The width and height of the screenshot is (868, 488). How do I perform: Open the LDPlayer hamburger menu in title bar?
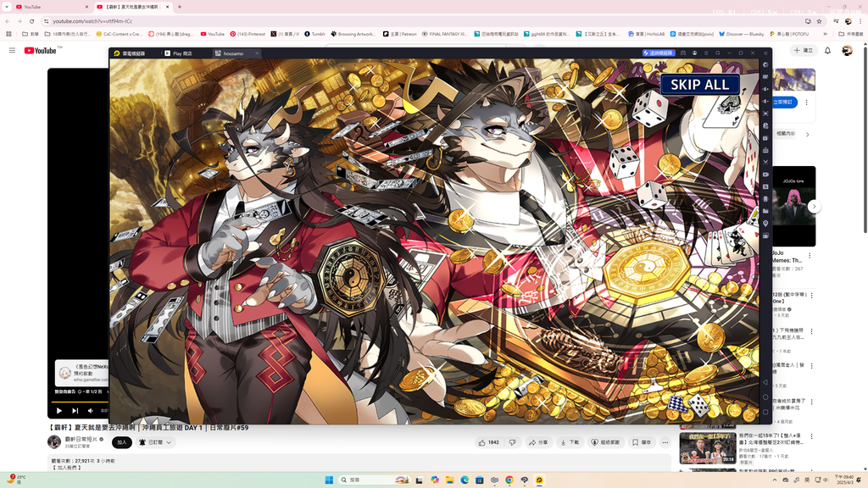point(706,53)
